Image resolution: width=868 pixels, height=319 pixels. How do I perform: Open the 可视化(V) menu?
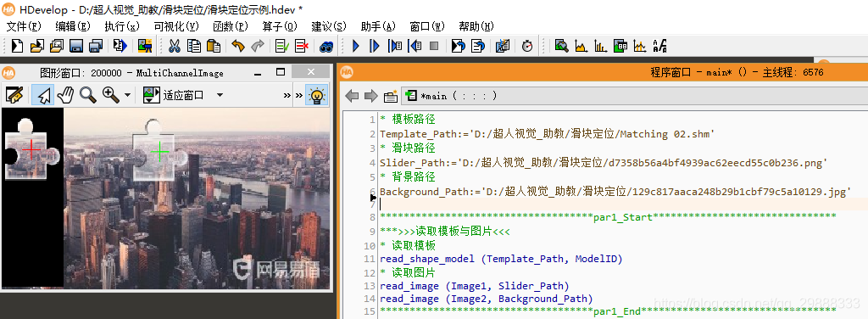point(176,26)
